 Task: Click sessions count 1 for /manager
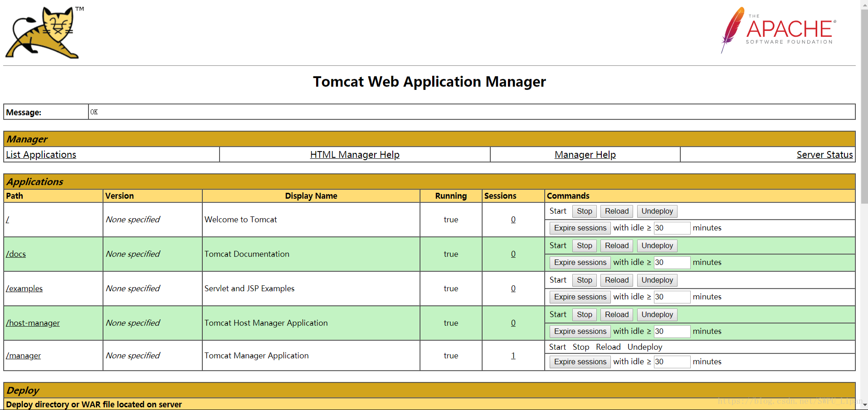tap(513, 356)
